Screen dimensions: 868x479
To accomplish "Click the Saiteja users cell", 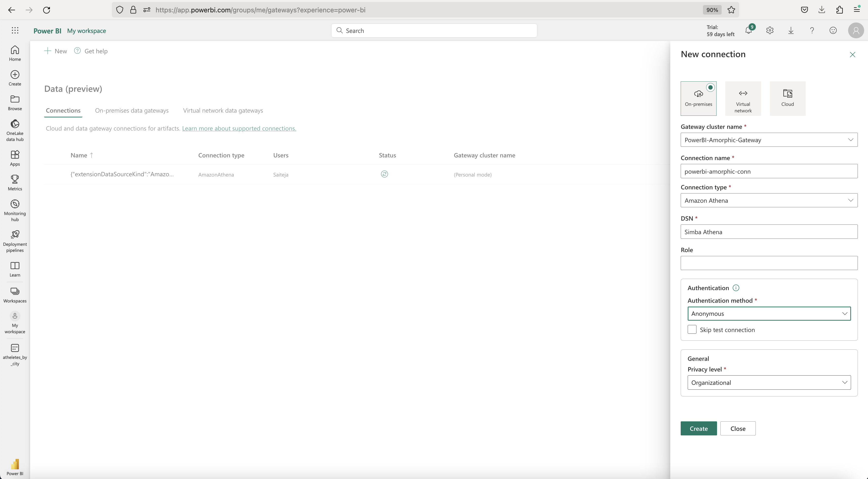I will point(281,175).
